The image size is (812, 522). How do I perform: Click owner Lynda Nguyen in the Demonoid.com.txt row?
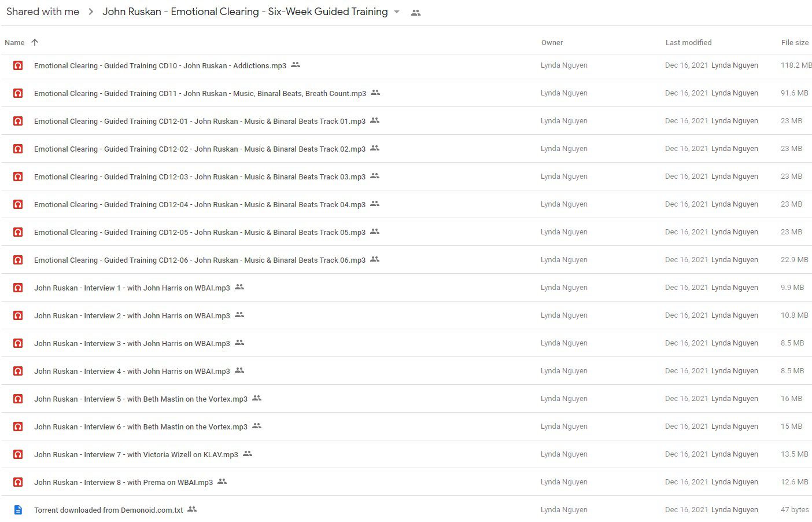(564, 510)
